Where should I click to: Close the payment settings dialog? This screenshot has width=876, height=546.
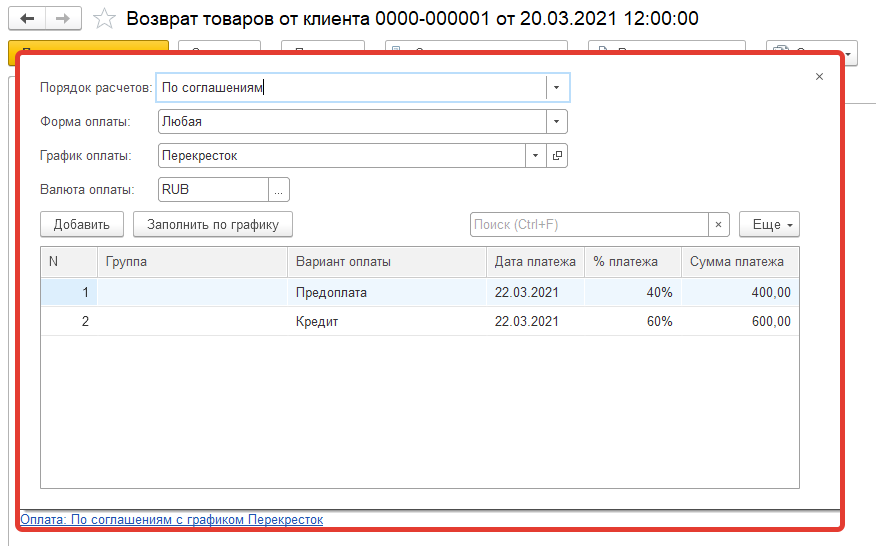(x=819, y=77)
